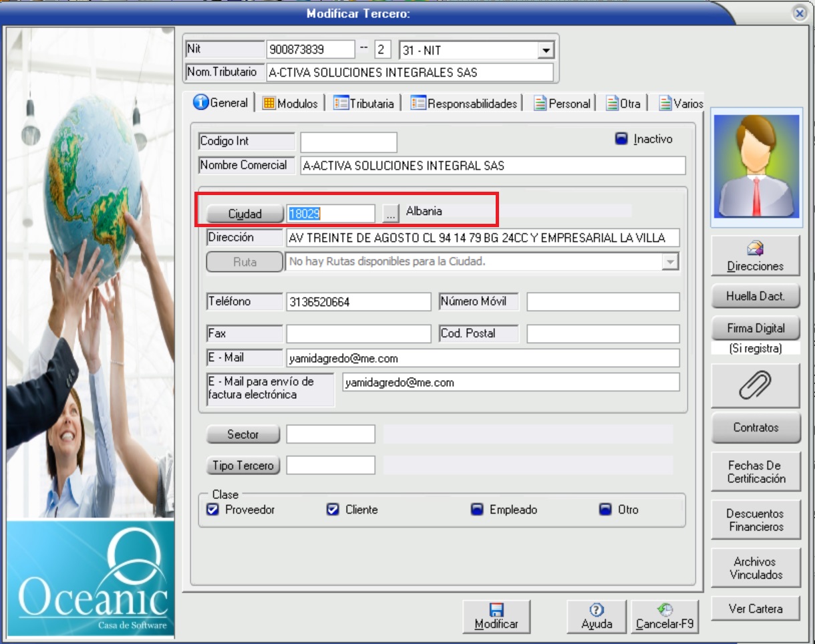The height and width of the screenshot is (644, 815).
Task: Uncheck the Proveedor class checkbox
Action: tap(213, 510)
